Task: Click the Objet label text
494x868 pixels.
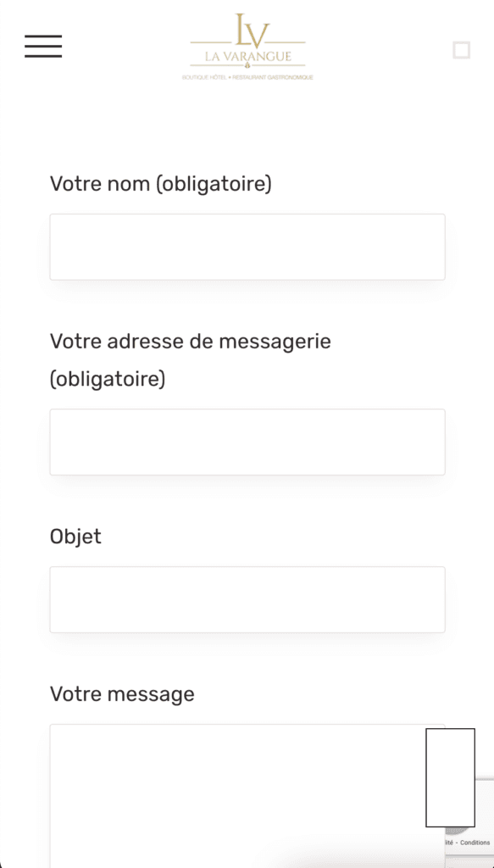Action: (75, 537)
